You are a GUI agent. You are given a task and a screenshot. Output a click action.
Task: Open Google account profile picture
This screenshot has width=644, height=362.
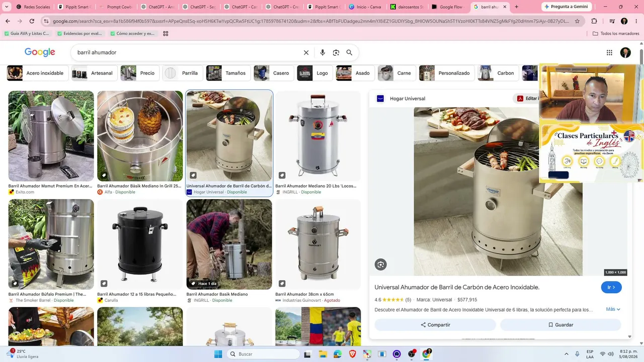tap(625, 52)
